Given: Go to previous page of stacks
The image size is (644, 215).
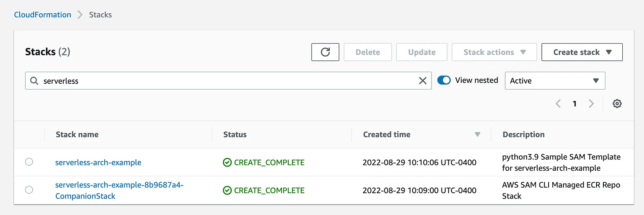Looking at the screenshot, I should click(x=558, y=104).
